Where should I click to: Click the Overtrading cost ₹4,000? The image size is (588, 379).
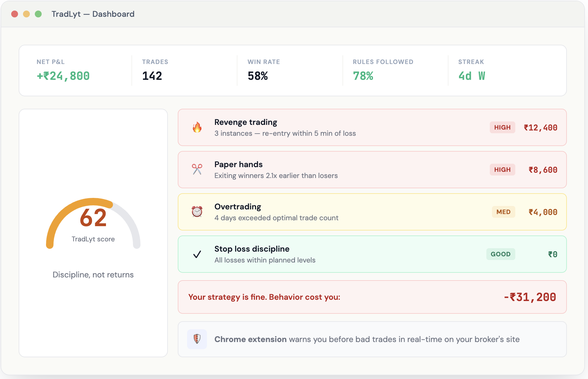point(543,212)
